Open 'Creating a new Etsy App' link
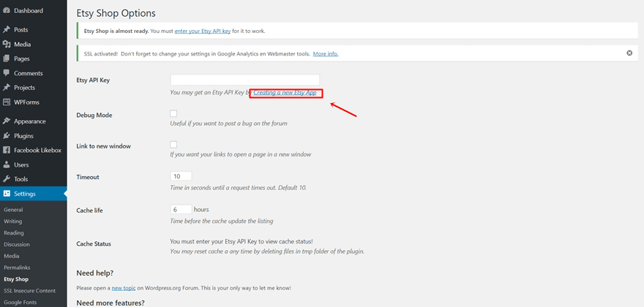The height and width of the screenshot is (307, 644). (x=285, y=93)
